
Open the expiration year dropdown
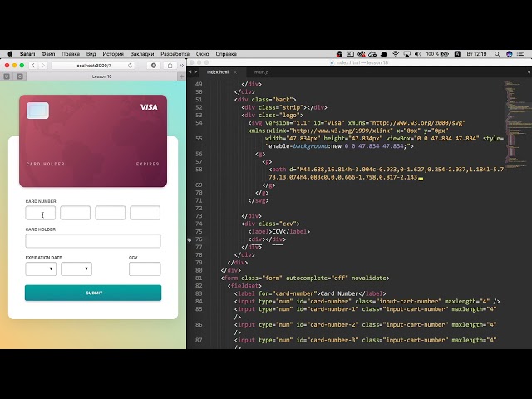(x=76, y=268)
